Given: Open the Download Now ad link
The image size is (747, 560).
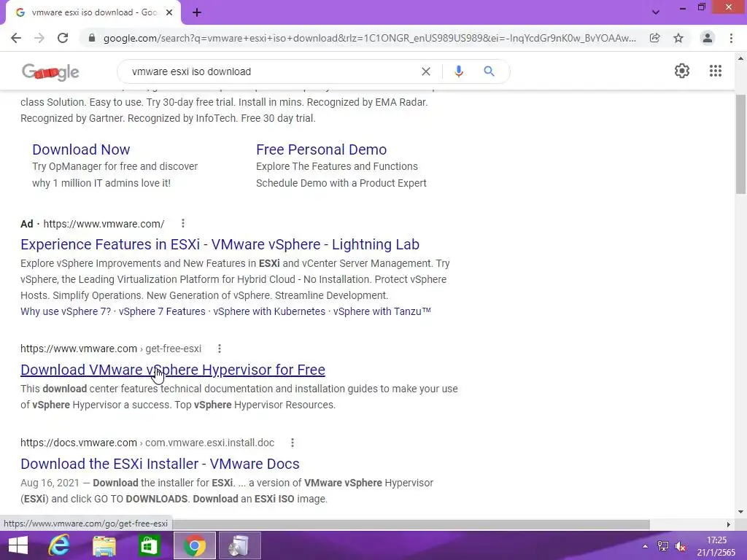Looking at the screenshot, I should (x=81, y=149).
